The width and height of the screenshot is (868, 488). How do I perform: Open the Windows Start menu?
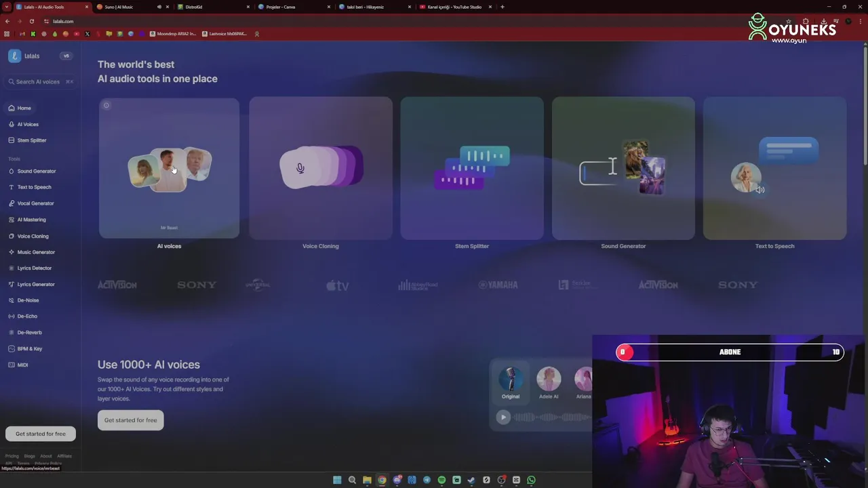(337, 480)
